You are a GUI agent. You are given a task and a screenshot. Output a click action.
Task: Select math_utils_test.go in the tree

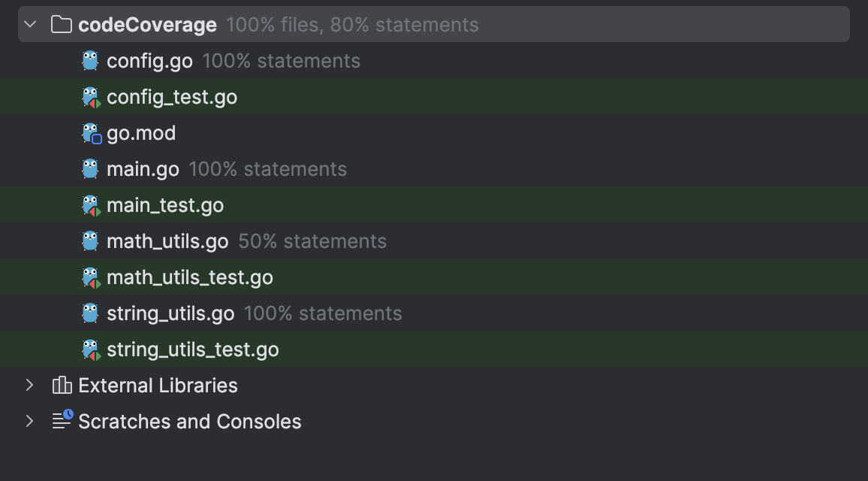(191, 277)
